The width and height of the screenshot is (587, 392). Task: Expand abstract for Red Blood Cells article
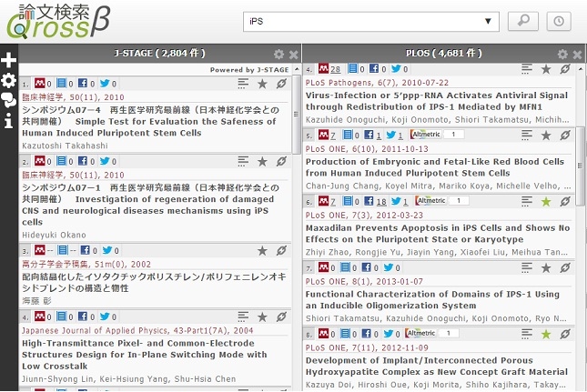527,135
